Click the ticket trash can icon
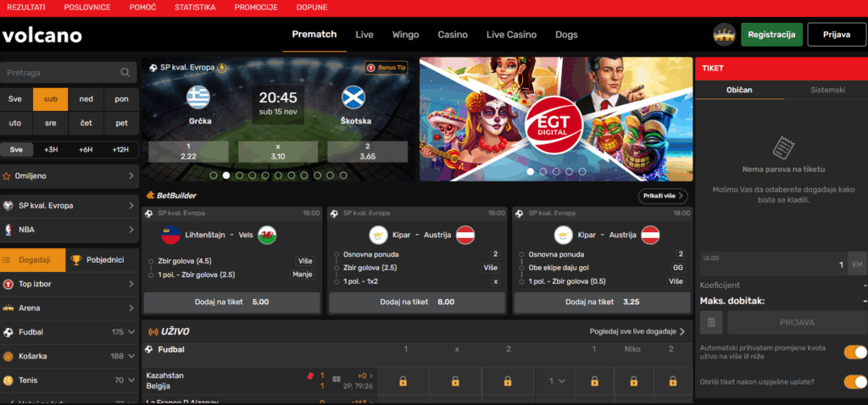 tap(712, 322)
